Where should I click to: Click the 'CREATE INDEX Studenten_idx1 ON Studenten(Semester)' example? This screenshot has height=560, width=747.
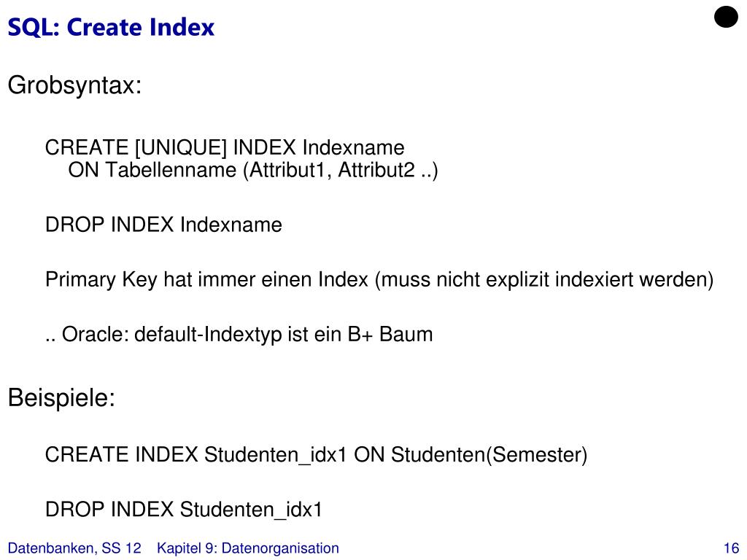click(316, 455)
